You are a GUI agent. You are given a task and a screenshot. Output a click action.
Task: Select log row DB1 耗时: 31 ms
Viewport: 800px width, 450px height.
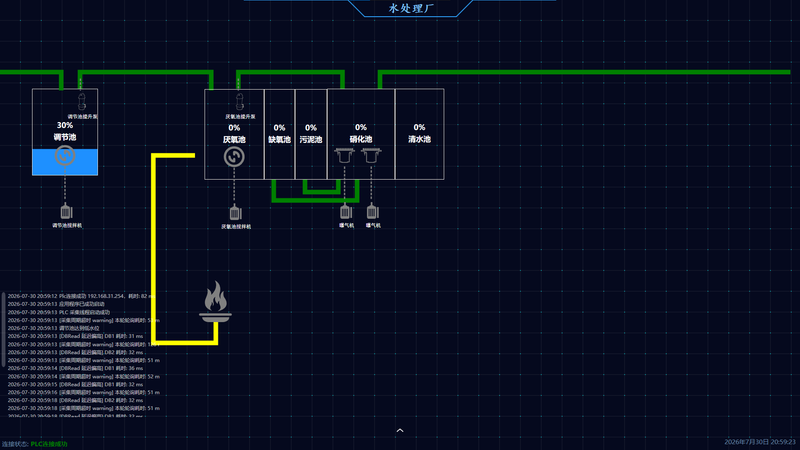[75, 336]
